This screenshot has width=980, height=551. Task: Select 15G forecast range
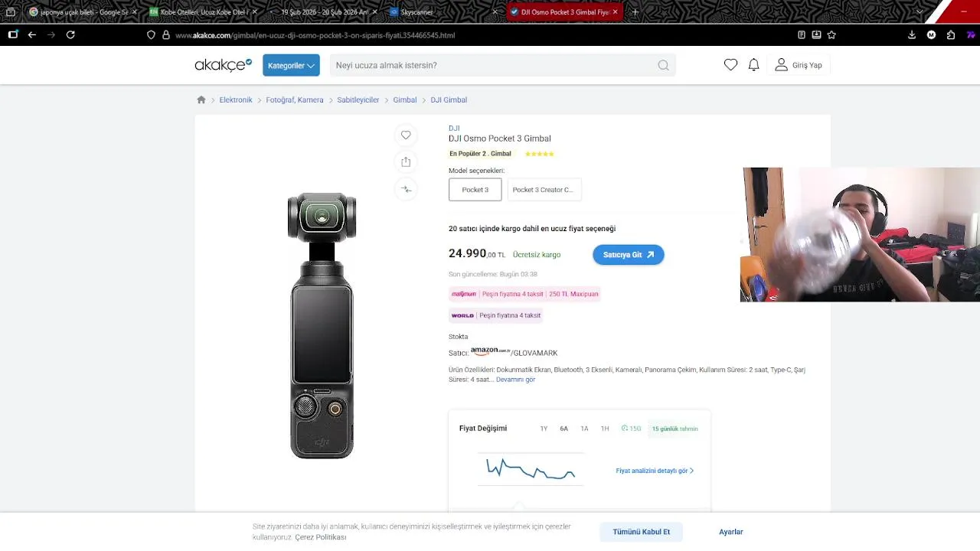coord(631,429)
